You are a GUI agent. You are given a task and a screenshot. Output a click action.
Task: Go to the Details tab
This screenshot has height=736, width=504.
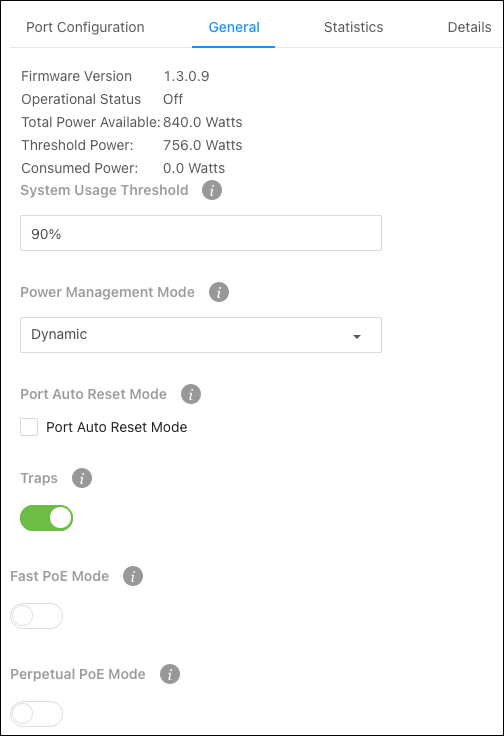click(470, 27)
